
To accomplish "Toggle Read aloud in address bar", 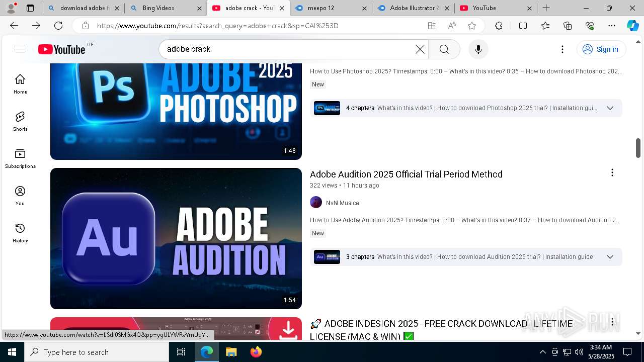I will click(451, 26).
